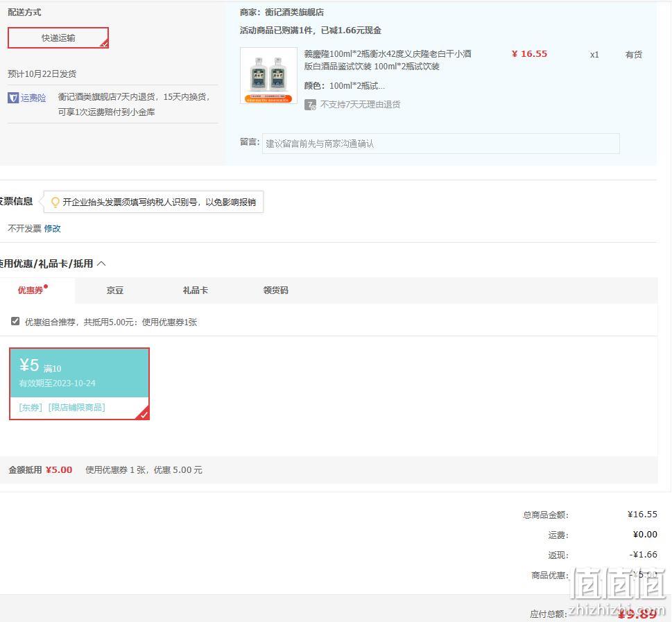672x622 pixels.
Task: Open the product thumbnail image
Action: [268, 76]
